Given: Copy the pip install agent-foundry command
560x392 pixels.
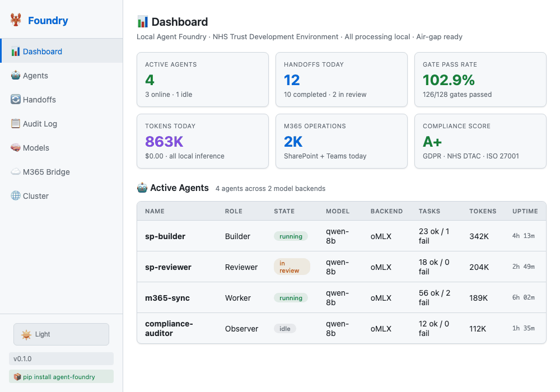Looking at the screenshot, I should coord(62,377).
